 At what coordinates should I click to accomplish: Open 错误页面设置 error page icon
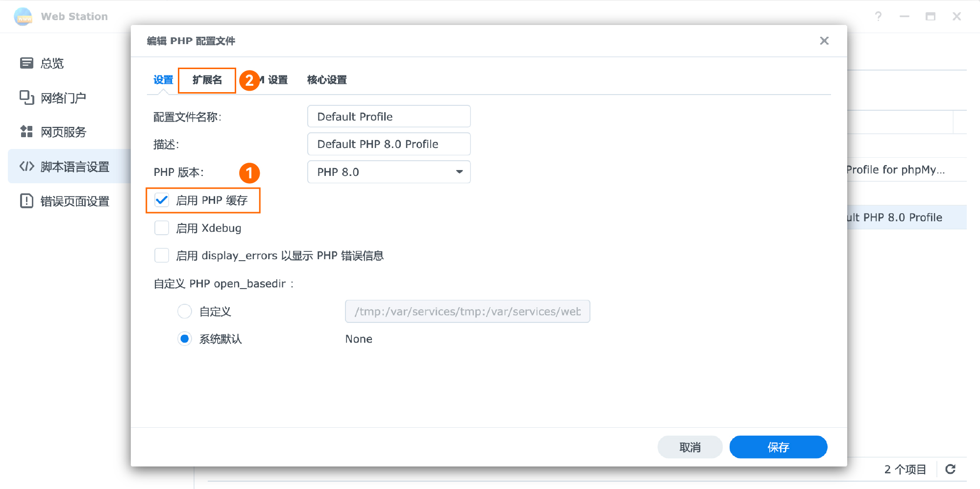[26, 201]
